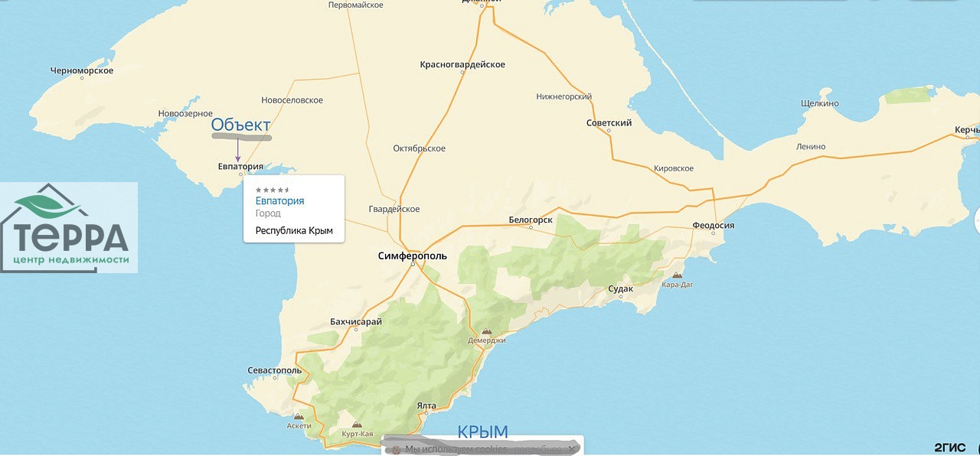Click the Феодосия city label
The height and width of the screenshot is (456, 980).
pos(713,225)
